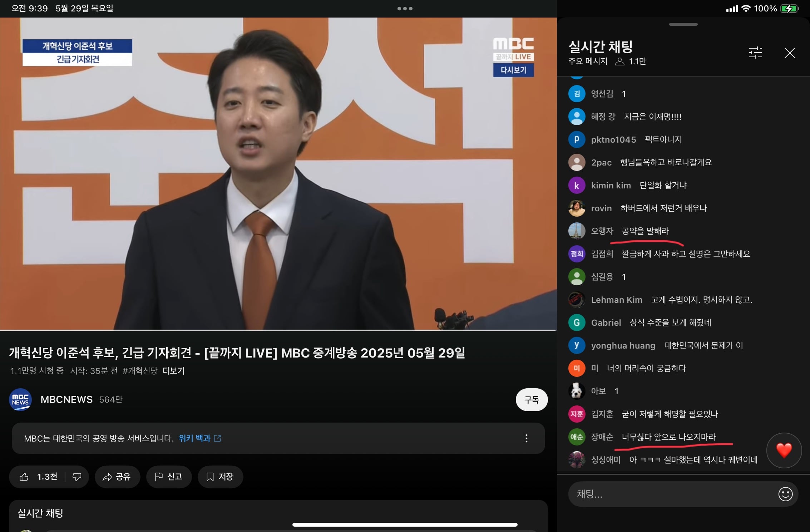This screenshot has height=532, width=810.
Task: Open 장애순 user avatar in chat
Action: point(577,437)
